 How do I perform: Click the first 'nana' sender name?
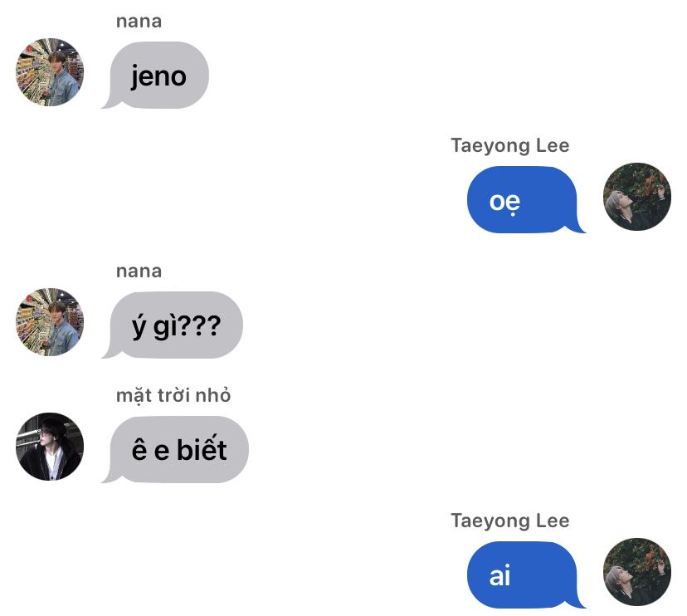139,22
